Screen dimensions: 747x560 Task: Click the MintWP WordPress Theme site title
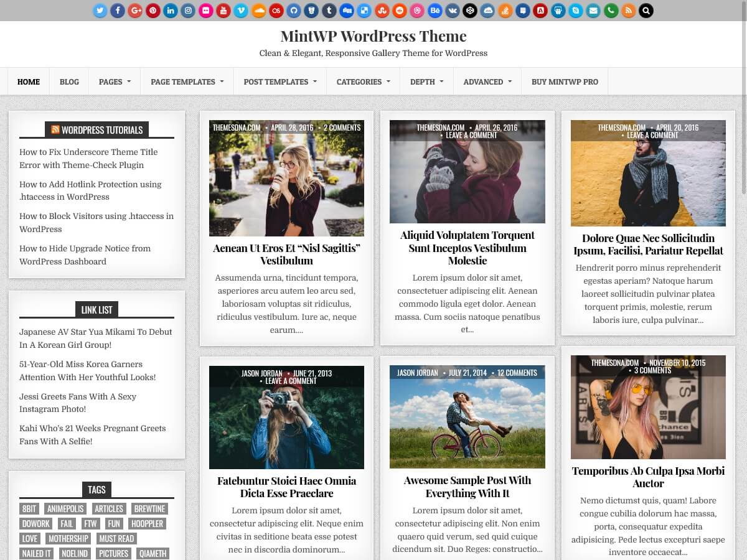tap(374, 36)
